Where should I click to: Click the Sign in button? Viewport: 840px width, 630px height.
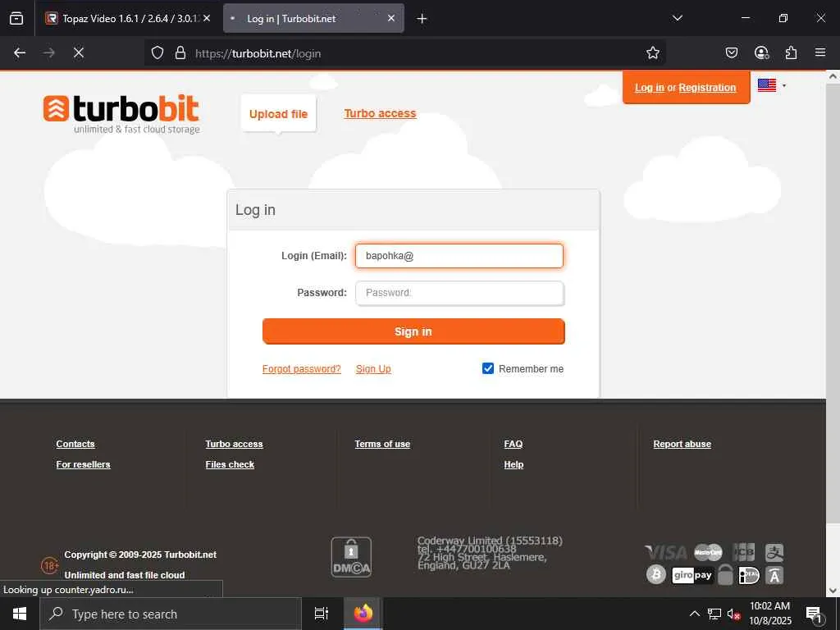pos(413,331)
